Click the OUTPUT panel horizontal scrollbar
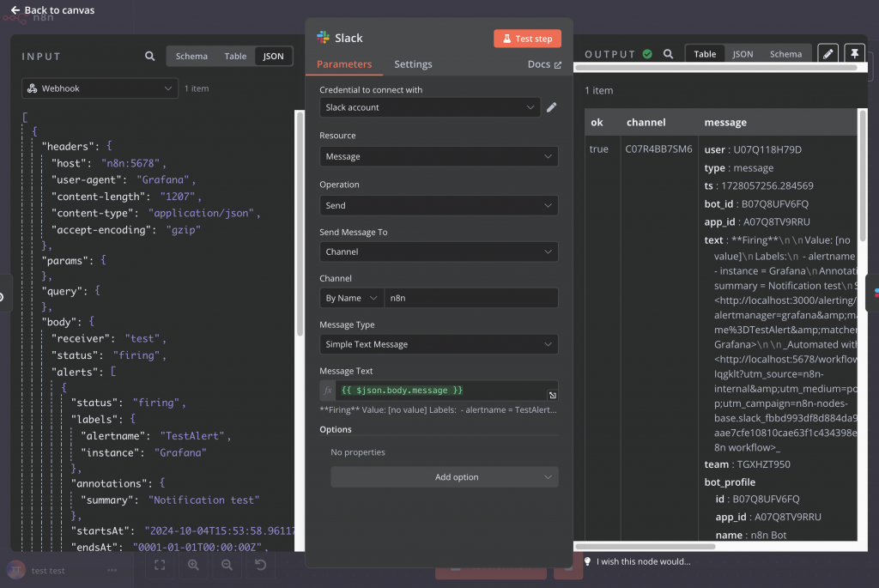879x588 pixels. [646, 546]
